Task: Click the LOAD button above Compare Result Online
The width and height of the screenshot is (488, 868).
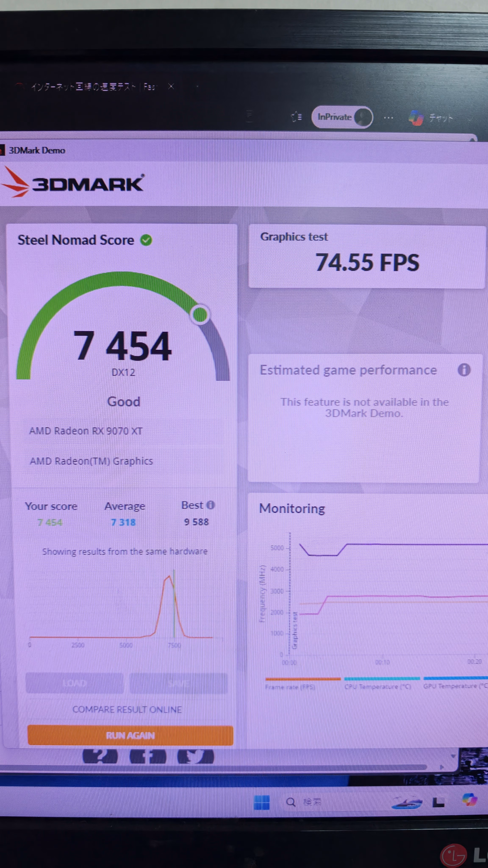Action: 75,683
